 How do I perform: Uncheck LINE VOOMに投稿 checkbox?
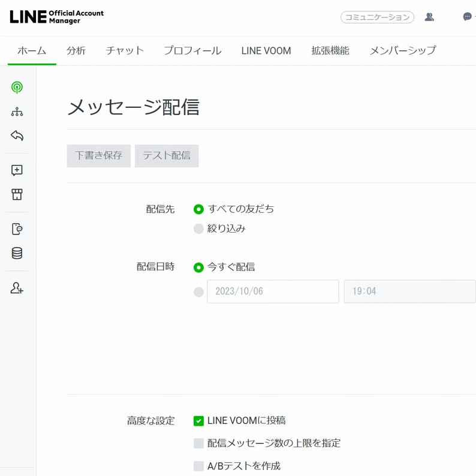(198, 421)
